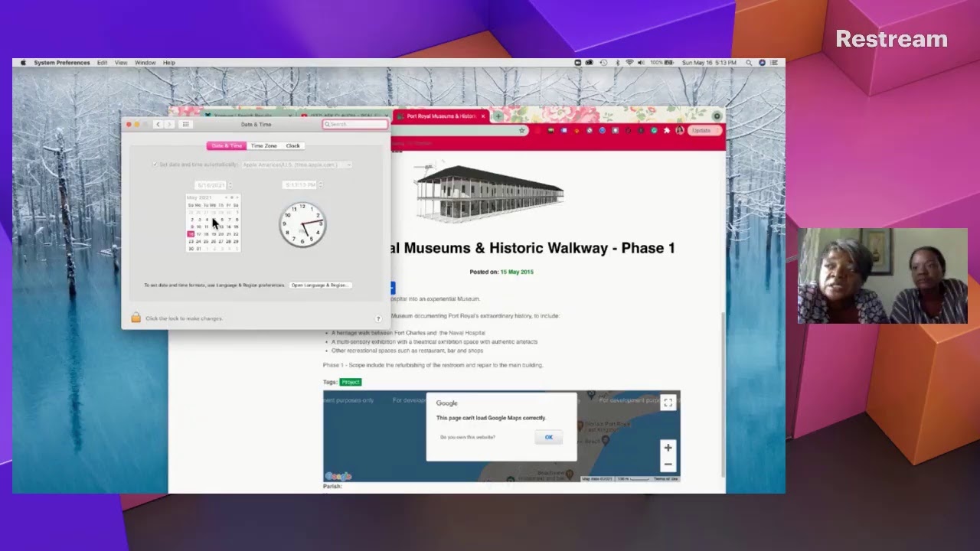The image size is (980, 551).
Task: Open Spotlight search in menu bar
Action: [x=748, y=63]
